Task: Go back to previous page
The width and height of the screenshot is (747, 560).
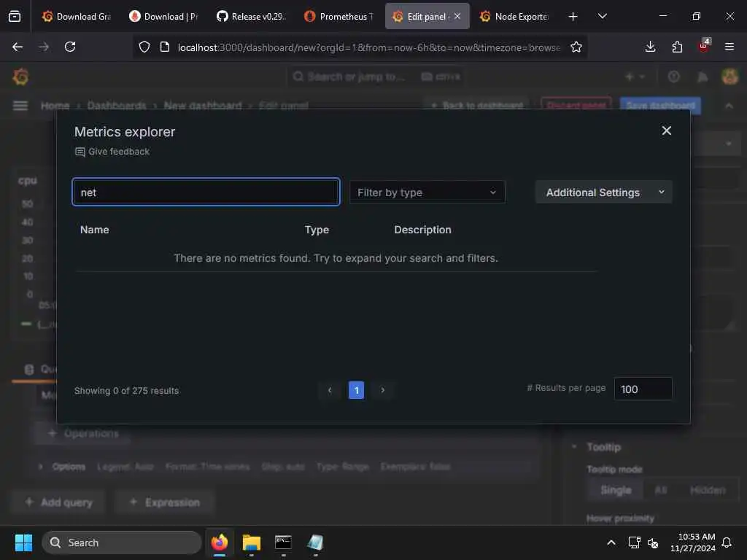Action: pyautogui.click(x=18, y=47)
